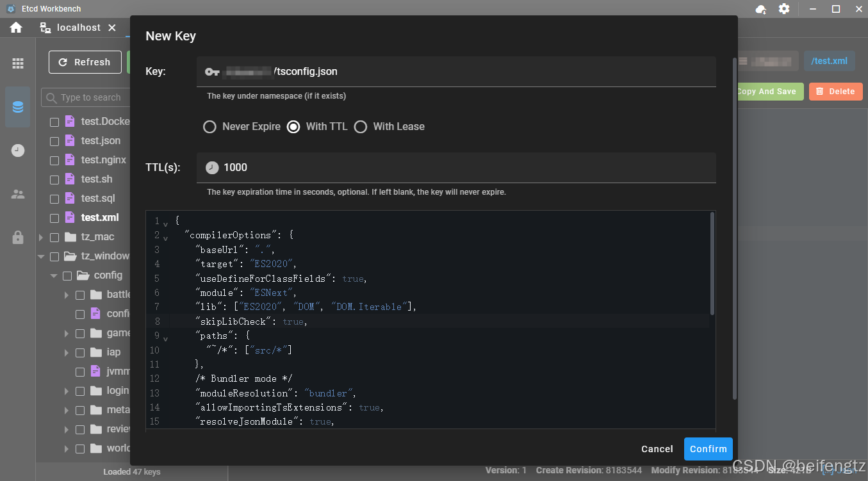Select the test.xml tree item
868x481 pixels.
click(x=100, y=218)
